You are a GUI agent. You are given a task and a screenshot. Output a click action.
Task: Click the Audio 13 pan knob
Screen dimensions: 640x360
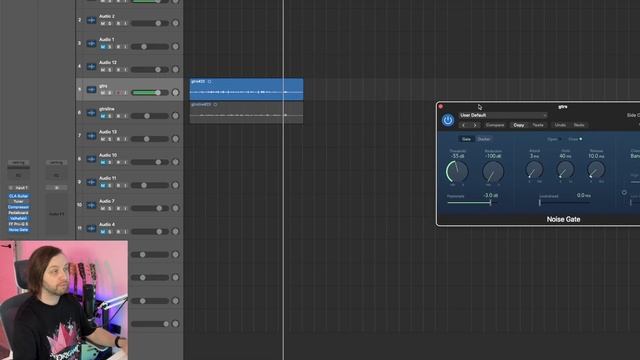click(176, 139)
